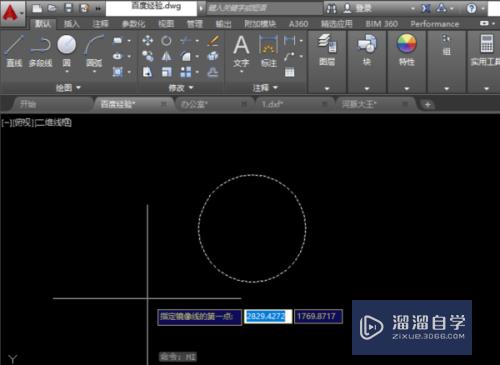Switch to the 视图 (View) ribbon tab
The width and height of the screenshot is (500, 365).
coord(166,24)
